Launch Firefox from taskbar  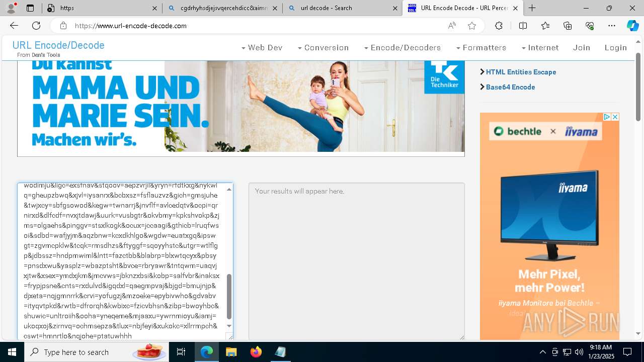pos(256,352)
